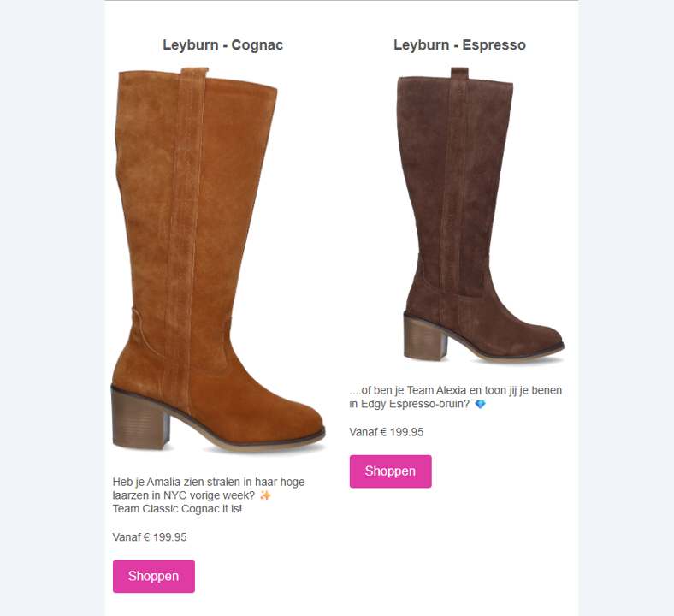Click the 'Team Classic Cognac it is!' line
Image resolution: width=674 pixels, height=616 pixels.
pos(177,509)
